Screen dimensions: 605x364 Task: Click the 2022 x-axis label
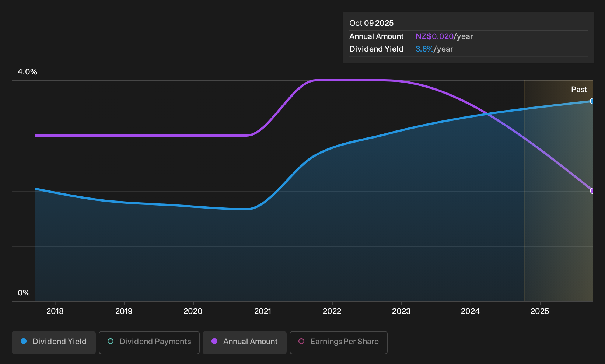coord(332,311)
